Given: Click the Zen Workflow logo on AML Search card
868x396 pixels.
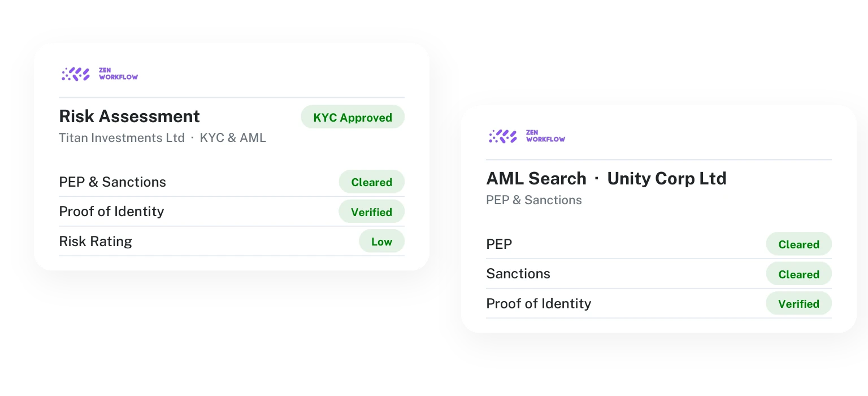Looking at the screenshot, I should click(x=527, y=136).
